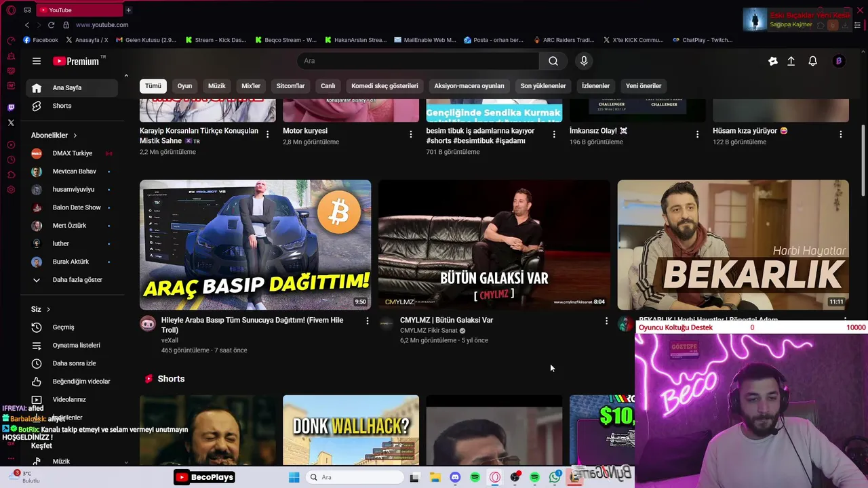Play Araç Basıp Dağıttım thumbnail

[x=255, y=245]
